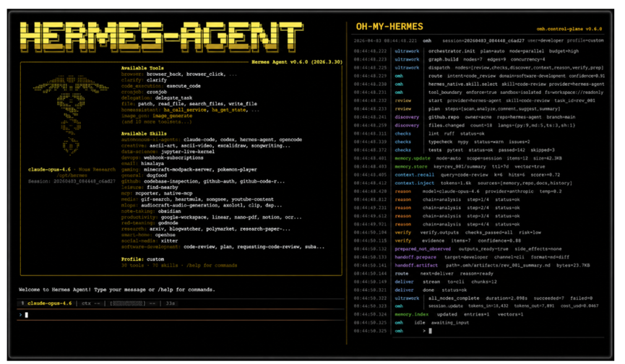Select the 'github: codebase-inspection' skills row
The width and height of the screenshot is (625, 364).
tap(203, 181)
